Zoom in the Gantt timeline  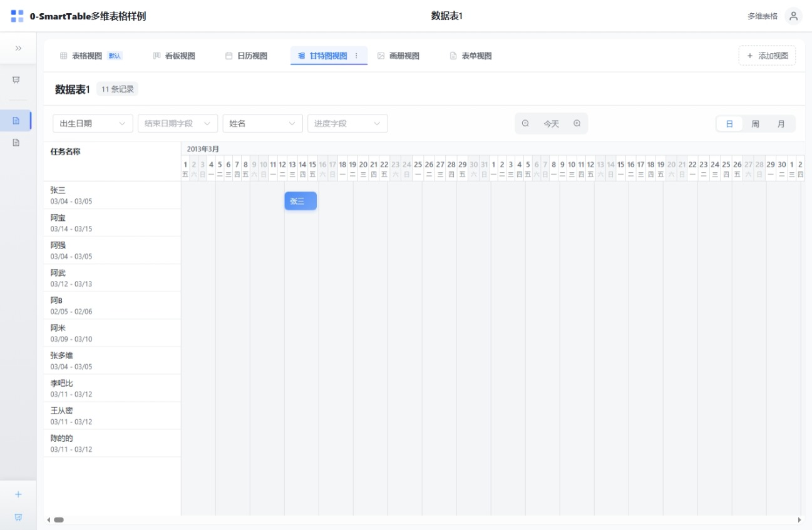(577, 124)
